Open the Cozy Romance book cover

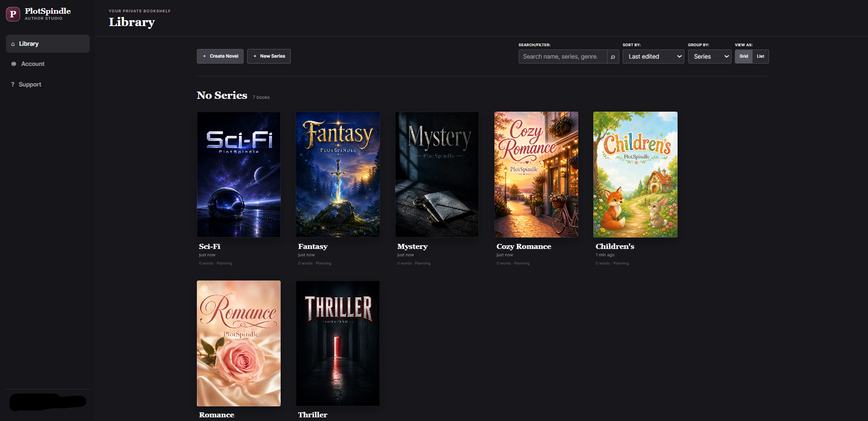tap(536, 174)
